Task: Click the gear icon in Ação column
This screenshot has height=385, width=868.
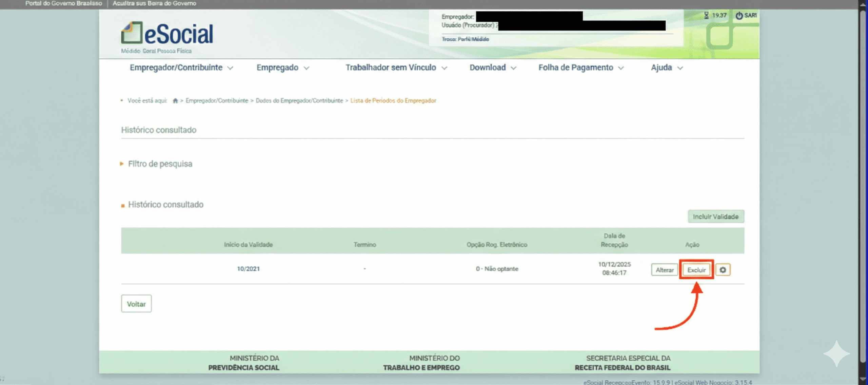Action: (x=723, y=270)
